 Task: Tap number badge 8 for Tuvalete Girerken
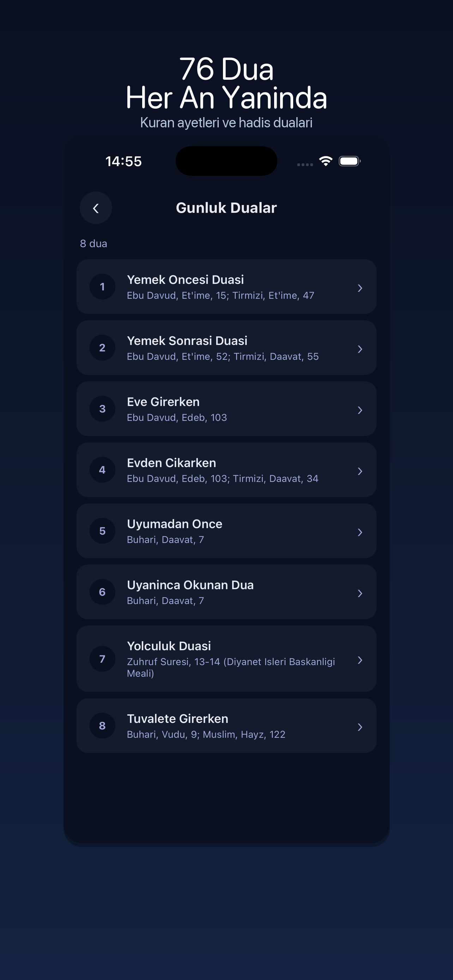point(102,726)
